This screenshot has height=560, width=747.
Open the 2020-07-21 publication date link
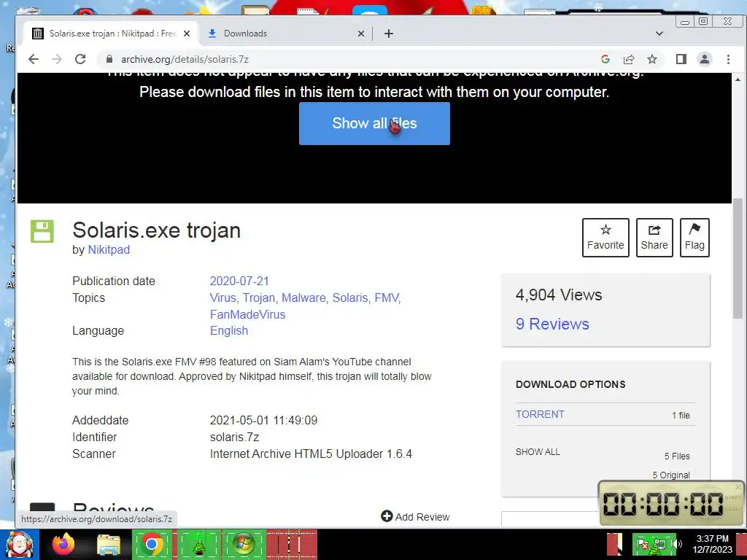click(239, 281)
